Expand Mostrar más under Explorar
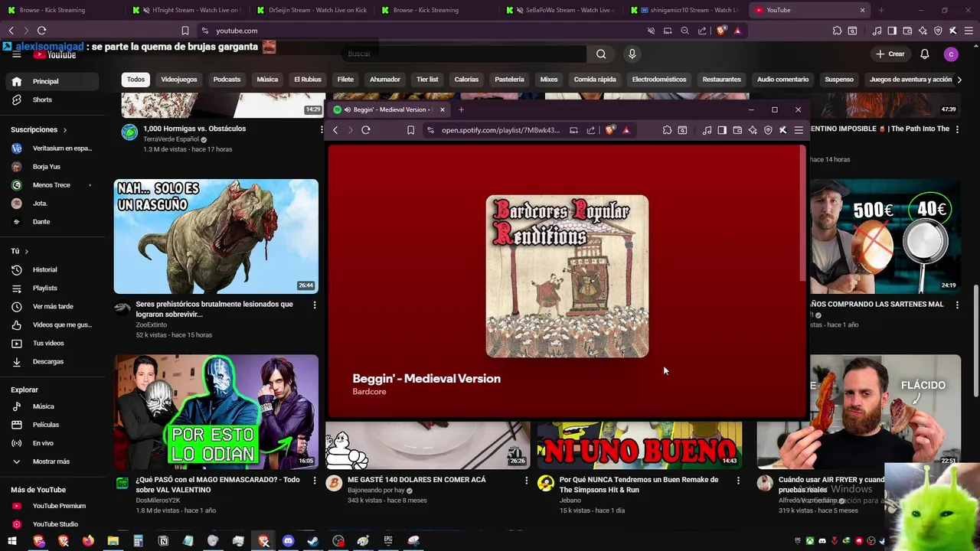Screen dimensions: 980x551 coord(52,461)
